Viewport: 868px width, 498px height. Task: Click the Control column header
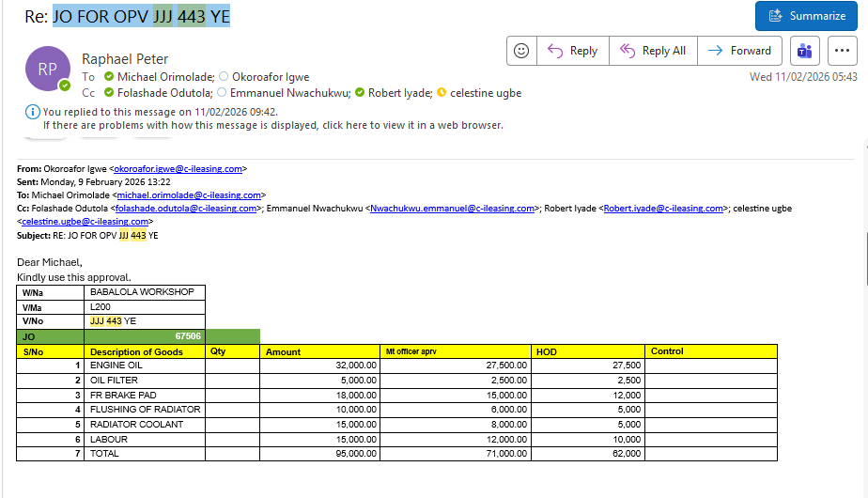(711, 351)
